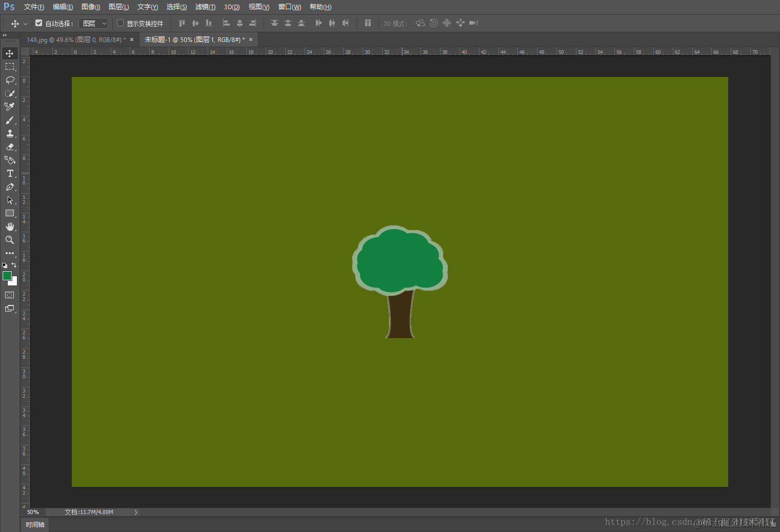The height and width of the screenshot is (532, 780).
Task: Align right edges in options bar
Action: point(253,23)
